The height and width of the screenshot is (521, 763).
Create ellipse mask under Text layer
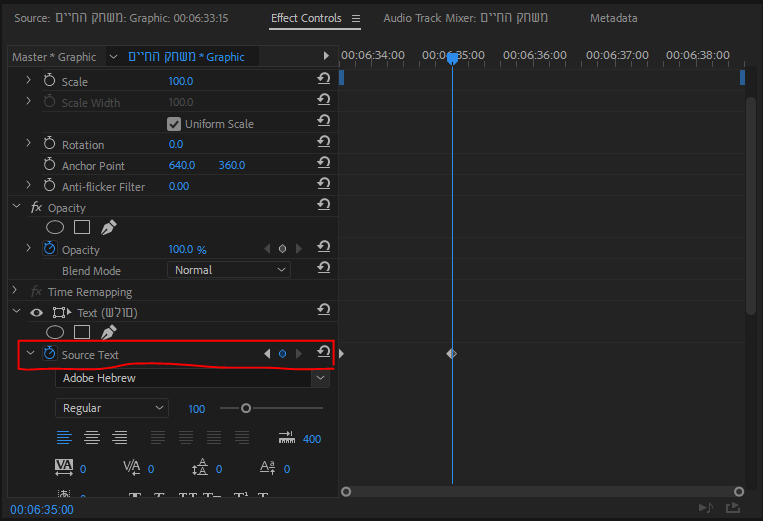[x=55, y=332]
